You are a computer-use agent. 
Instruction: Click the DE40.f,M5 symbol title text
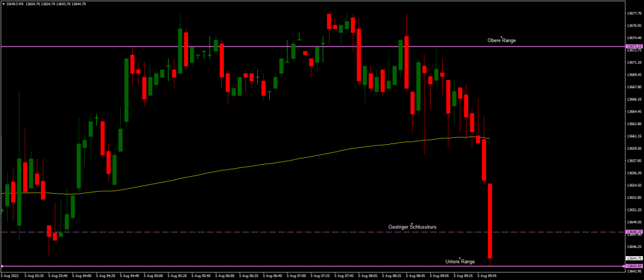point(17,4)
